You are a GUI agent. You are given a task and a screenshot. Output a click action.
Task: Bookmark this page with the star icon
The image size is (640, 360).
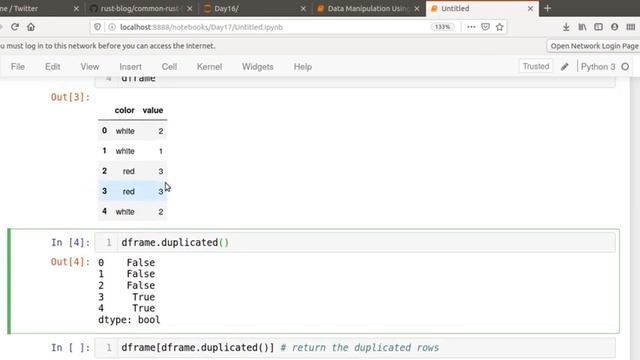[x=500, y=27]
